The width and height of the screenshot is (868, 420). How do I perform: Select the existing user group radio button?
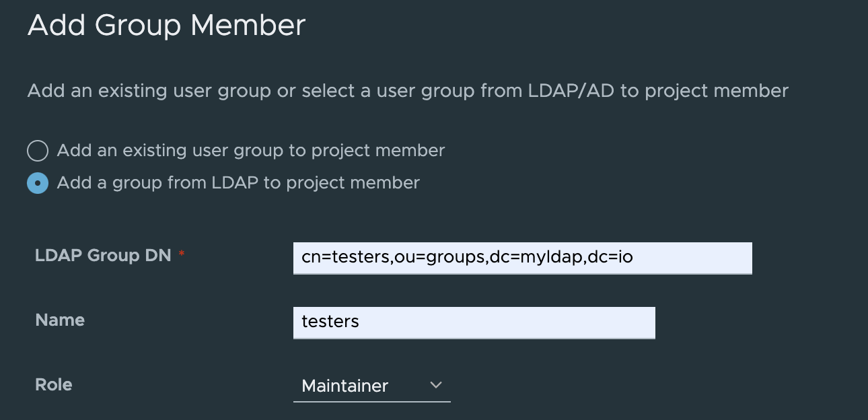pyautogui.click(x=38, y=151)
